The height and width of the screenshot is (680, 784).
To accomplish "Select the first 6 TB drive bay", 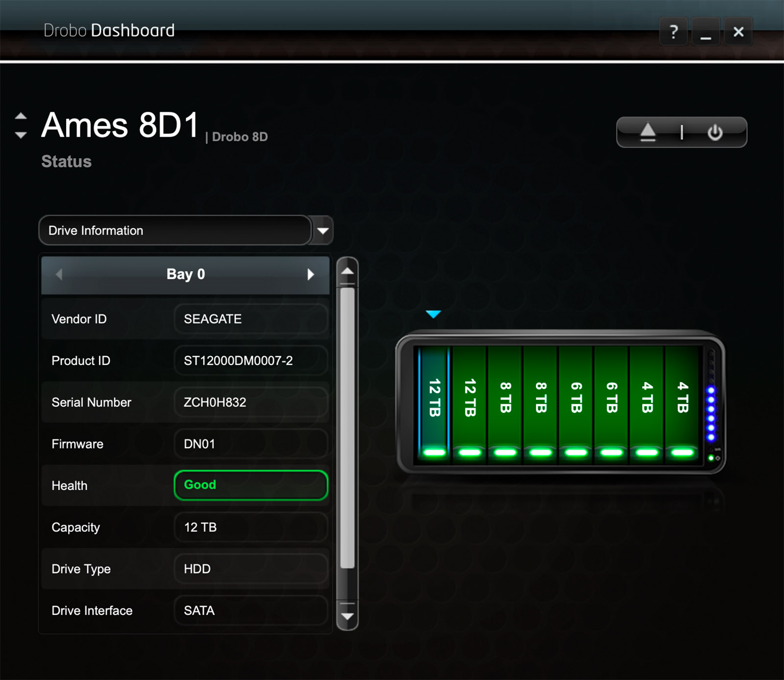I will coord(576,399).
